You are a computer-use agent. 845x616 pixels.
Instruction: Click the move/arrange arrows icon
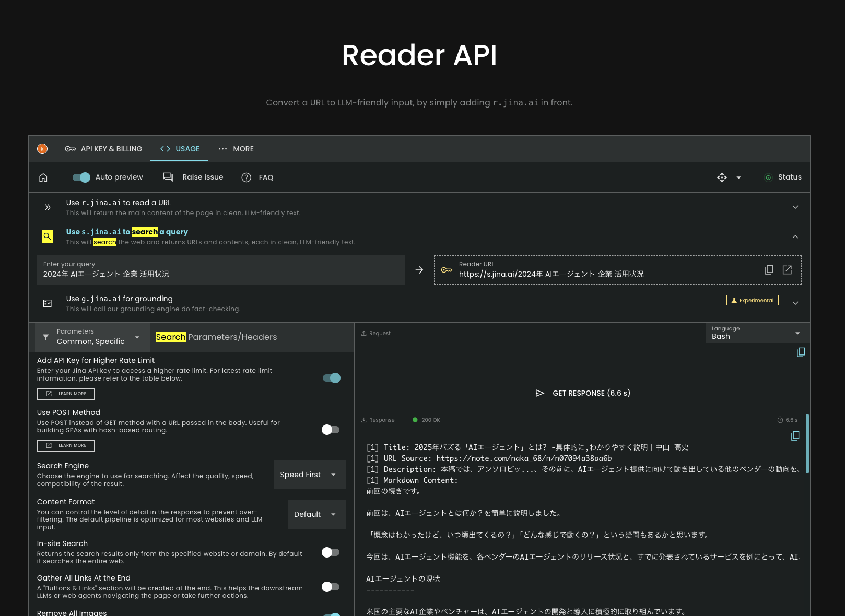(x=722, y=177)
